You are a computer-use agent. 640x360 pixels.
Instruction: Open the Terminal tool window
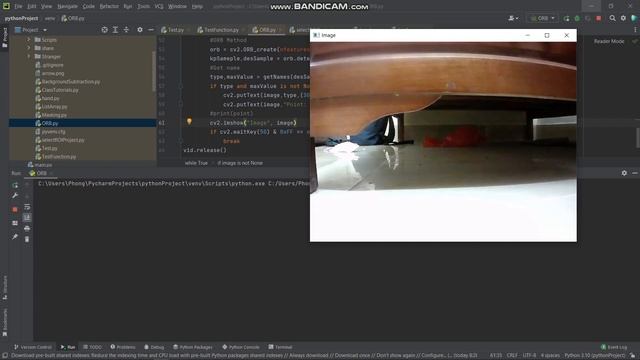point(280,347)
